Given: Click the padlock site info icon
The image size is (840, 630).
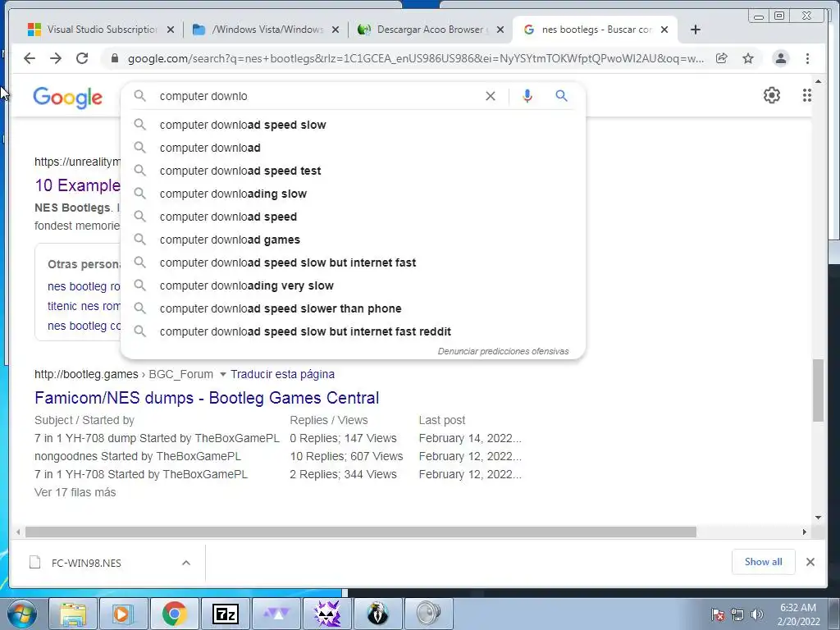Looking at the screenshot, I should point(114,58).
